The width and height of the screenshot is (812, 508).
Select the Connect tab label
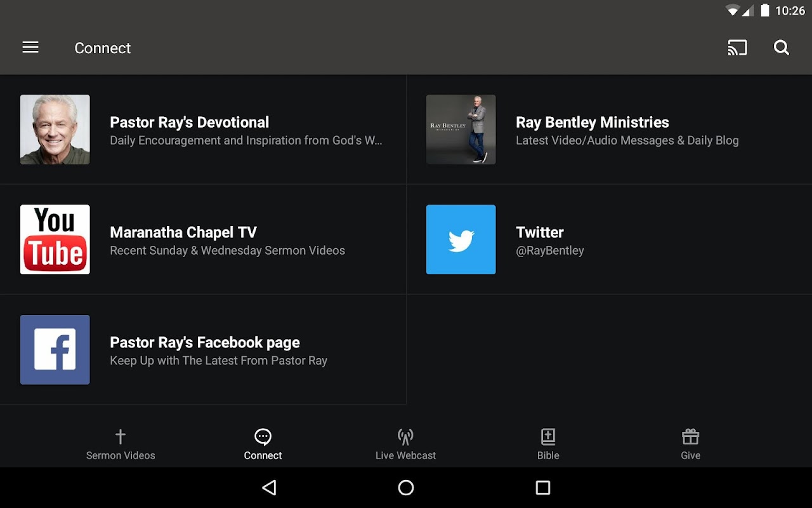click(x=263, y=455)
